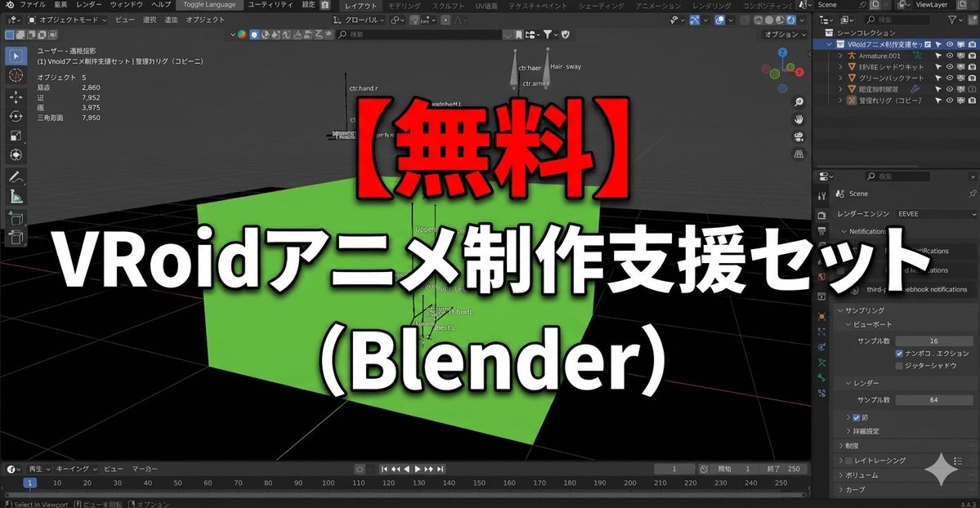Adjust the render サンプル数 64 slider
Image resolution: width=980 pixels, height=508 pixels.
[934, 399]
